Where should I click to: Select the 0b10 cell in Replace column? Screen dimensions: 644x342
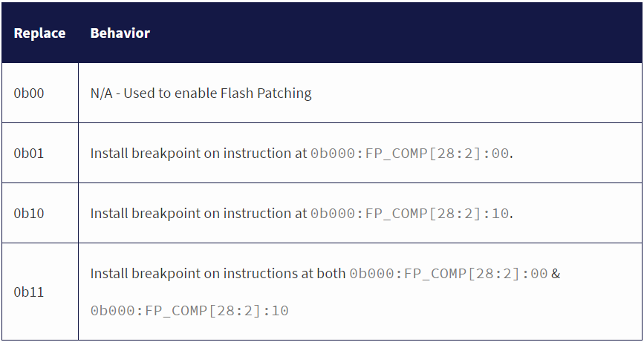29,214
